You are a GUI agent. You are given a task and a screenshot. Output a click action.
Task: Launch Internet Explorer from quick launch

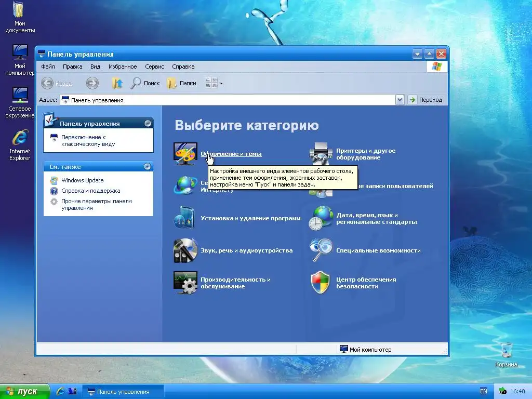tap(60, 391)
